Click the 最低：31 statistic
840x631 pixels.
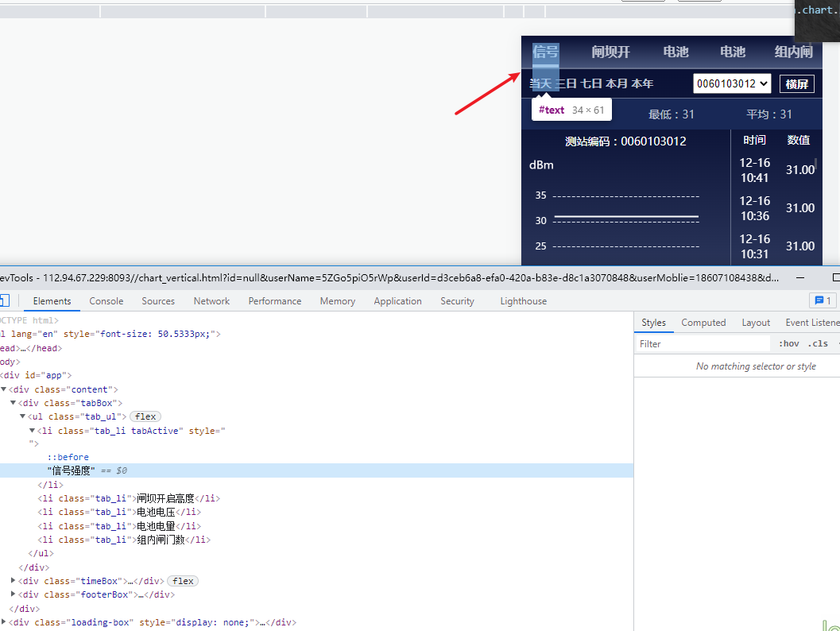[x=672, y=114]
